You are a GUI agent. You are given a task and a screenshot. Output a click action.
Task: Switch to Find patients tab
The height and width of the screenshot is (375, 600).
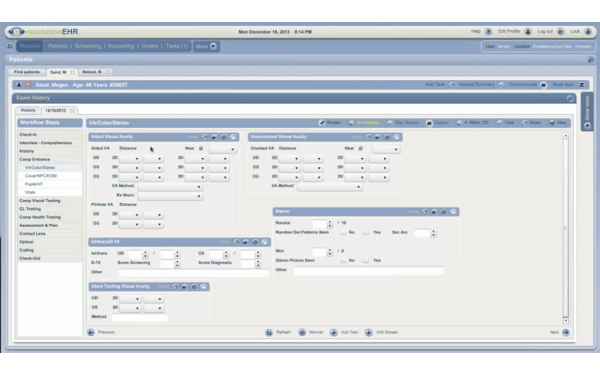[27, 72]
